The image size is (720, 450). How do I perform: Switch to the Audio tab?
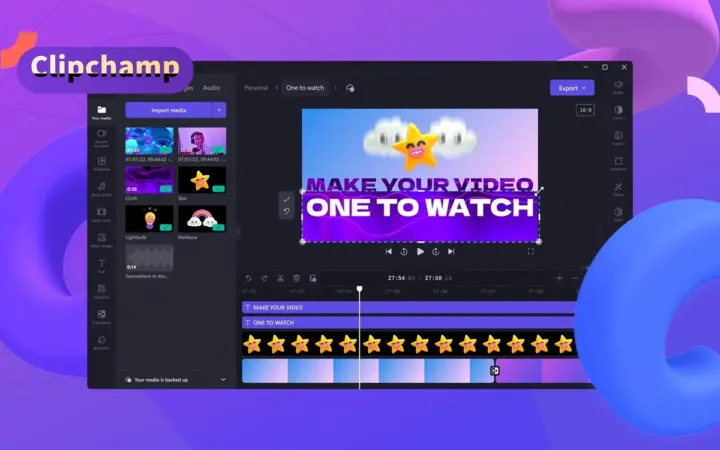[211, 88]
